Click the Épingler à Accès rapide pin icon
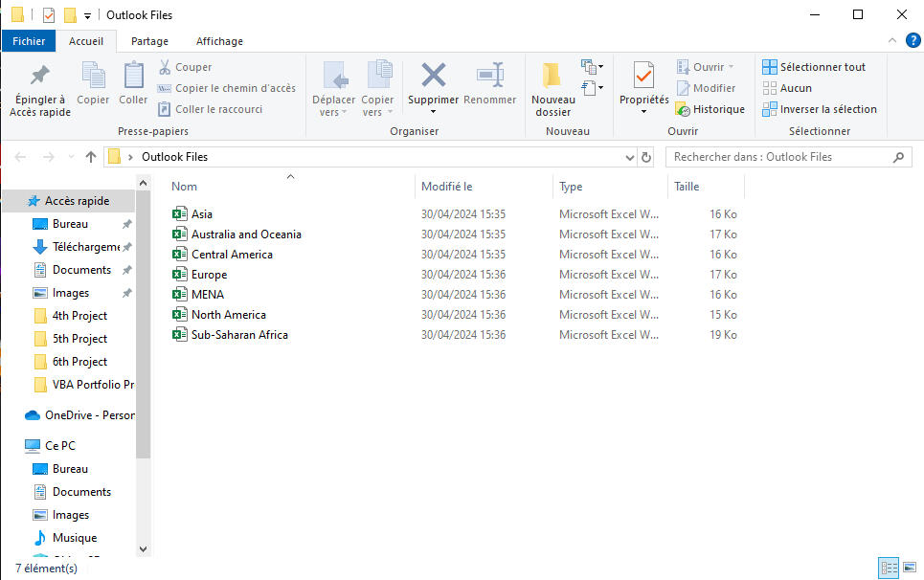The height and width of the screenshot is (580, 924). tap(39, 76)
